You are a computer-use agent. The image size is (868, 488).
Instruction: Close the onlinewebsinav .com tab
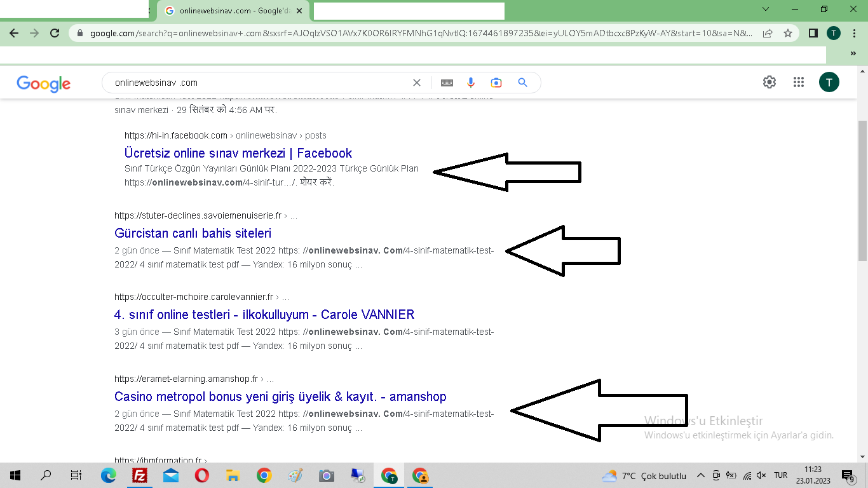click(299, 11)
